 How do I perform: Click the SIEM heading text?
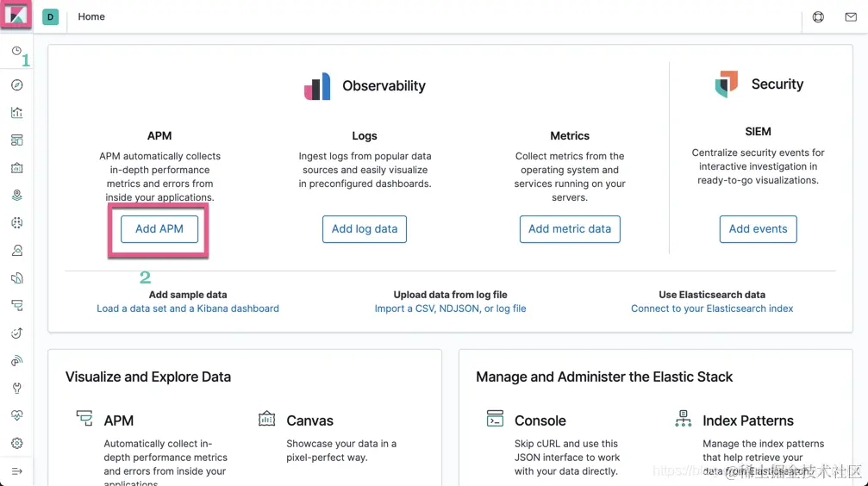(758, 132)
